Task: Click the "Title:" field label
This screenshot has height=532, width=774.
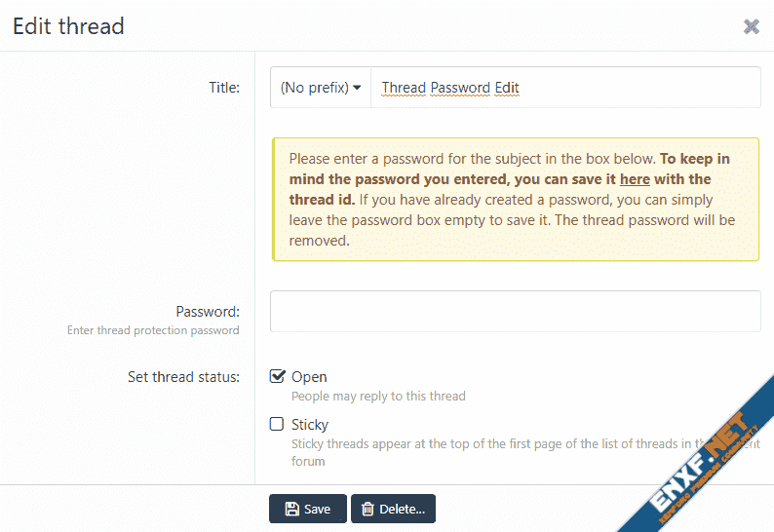Action: [224, 88]
